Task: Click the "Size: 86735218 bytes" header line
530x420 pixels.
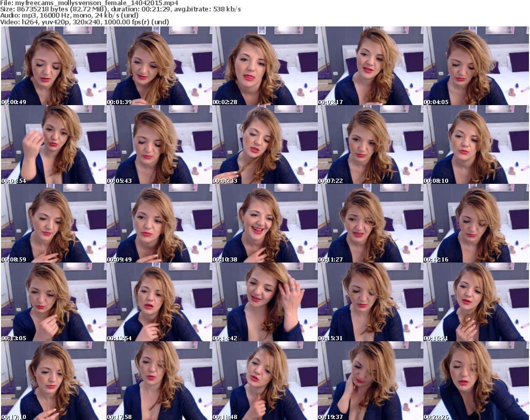Action: 120,9
